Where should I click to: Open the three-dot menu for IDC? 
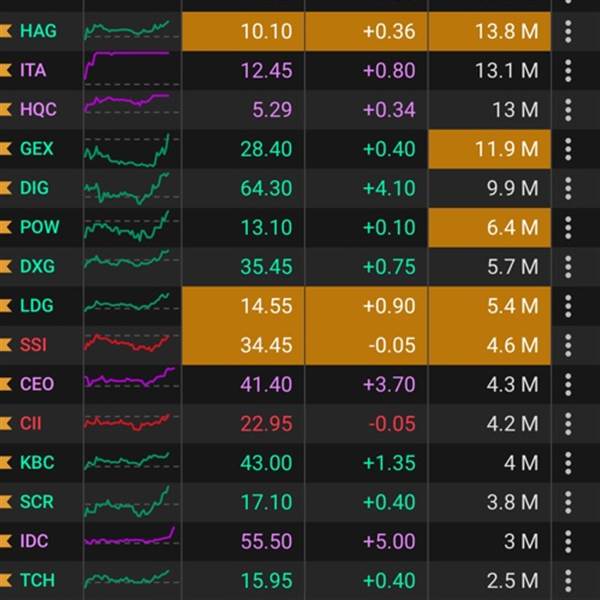(x=568, y=541)
